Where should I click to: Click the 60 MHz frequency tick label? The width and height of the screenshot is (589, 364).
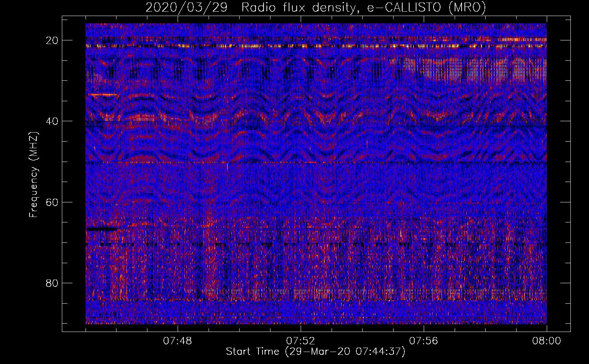(52, 202)
